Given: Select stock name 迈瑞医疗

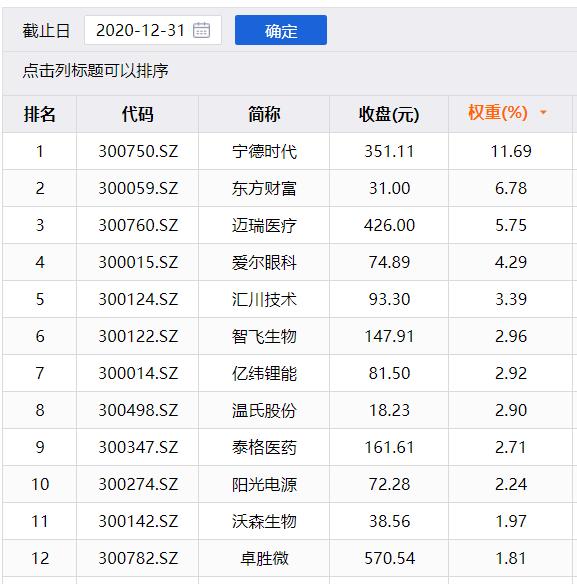Looking at the screenshot, I should pyautogui.click(x=264, y=226).
